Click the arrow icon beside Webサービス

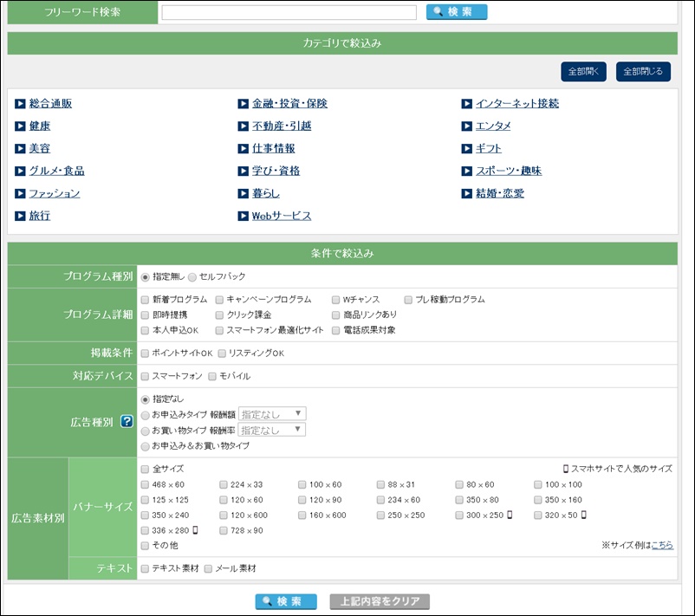pos(243,216)
